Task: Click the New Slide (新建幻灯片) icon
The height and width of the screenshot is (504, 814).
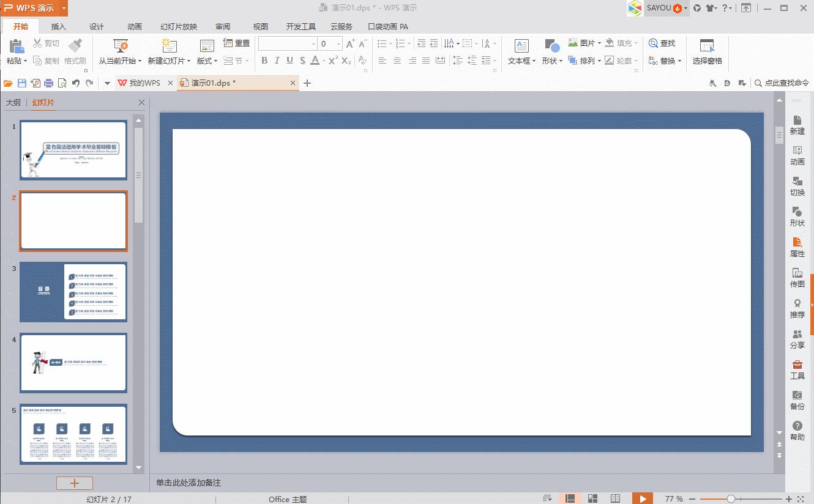Action: (x=169, y=46)
